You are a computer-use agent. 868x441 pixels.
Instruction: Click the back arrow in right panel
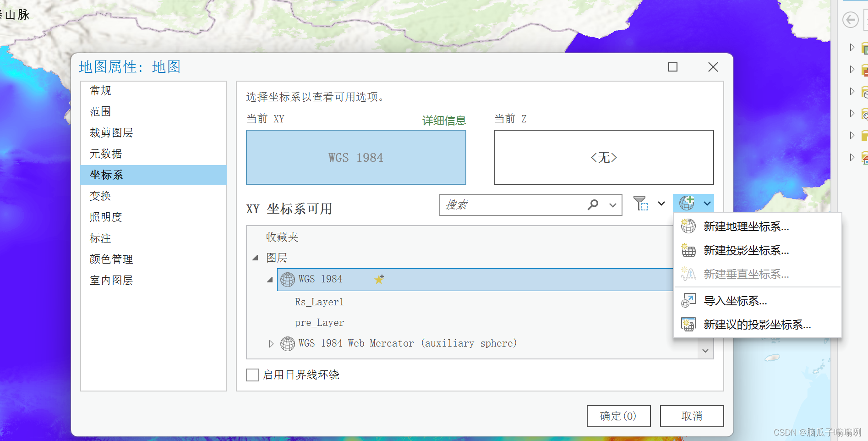(851, 20)
